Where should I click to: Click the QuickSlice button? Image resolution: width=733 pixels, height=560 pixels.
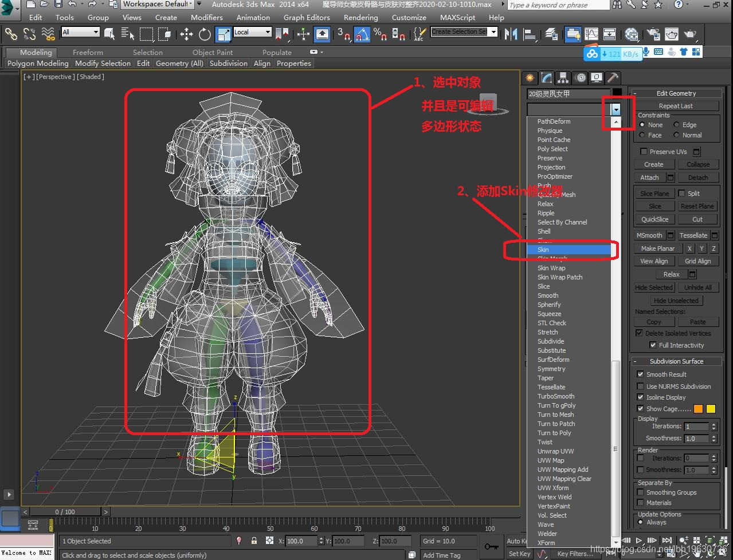654,219
